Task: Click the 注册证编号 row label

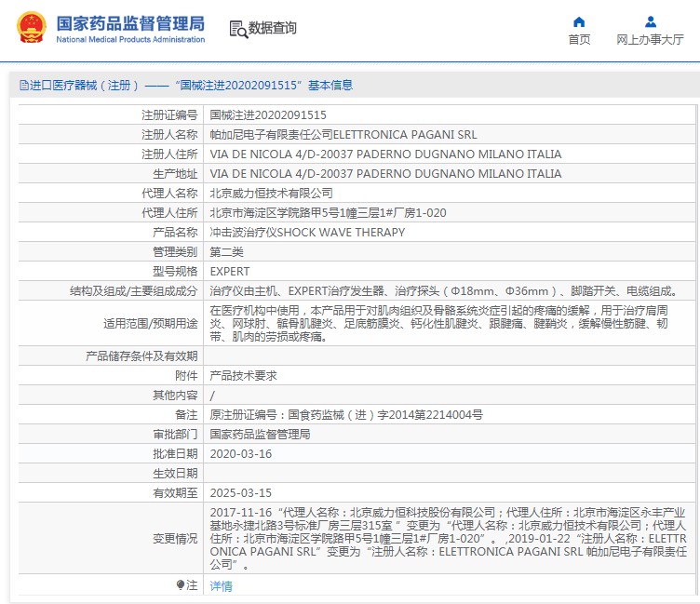Action: coord(169,115)
